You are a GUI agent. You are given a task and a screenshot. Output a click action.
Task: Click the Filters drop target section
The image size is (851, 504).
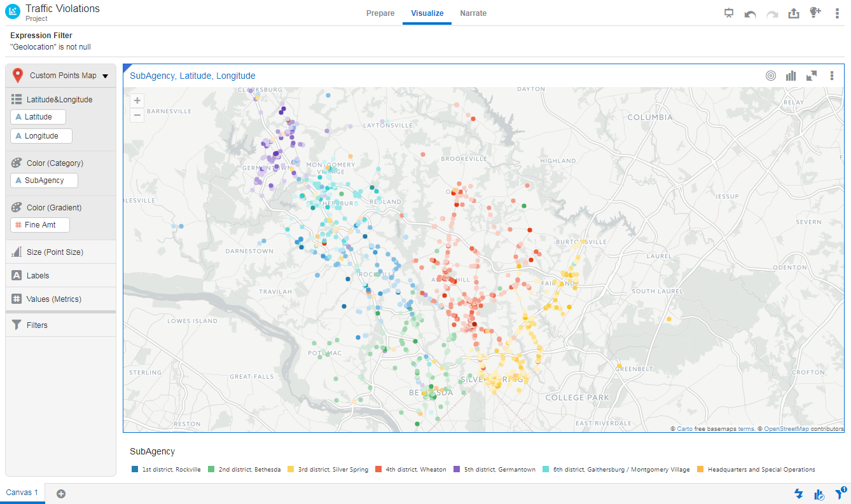pos(61,325)
